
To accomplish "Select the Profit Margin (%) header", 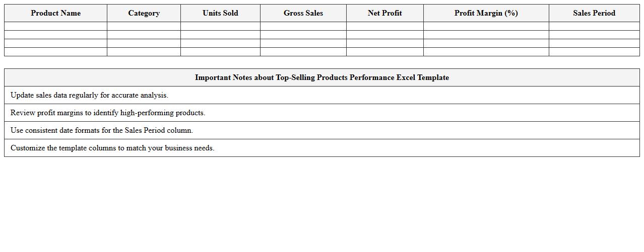I will pyautogui.click(x=486, y=13).
